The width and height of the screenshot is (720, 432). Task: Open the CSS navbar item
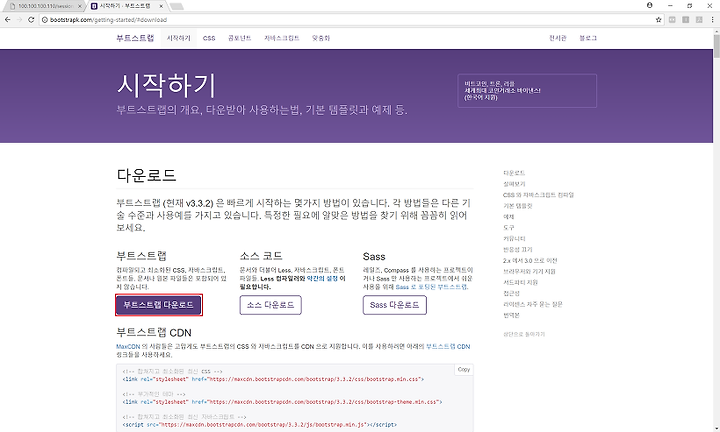tap(209, 38)
